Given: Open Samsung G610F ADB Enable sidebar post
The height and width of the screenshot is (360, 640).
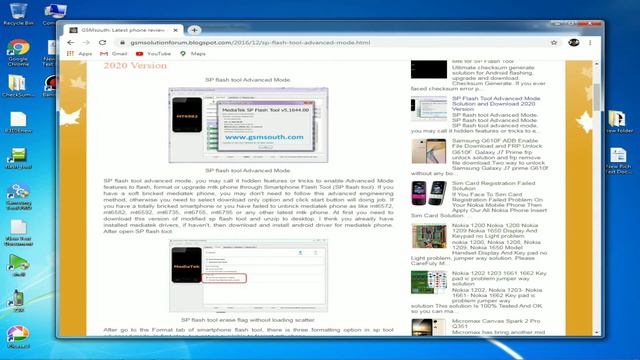Looking at the screenshot, I should [x=497, y=143].
